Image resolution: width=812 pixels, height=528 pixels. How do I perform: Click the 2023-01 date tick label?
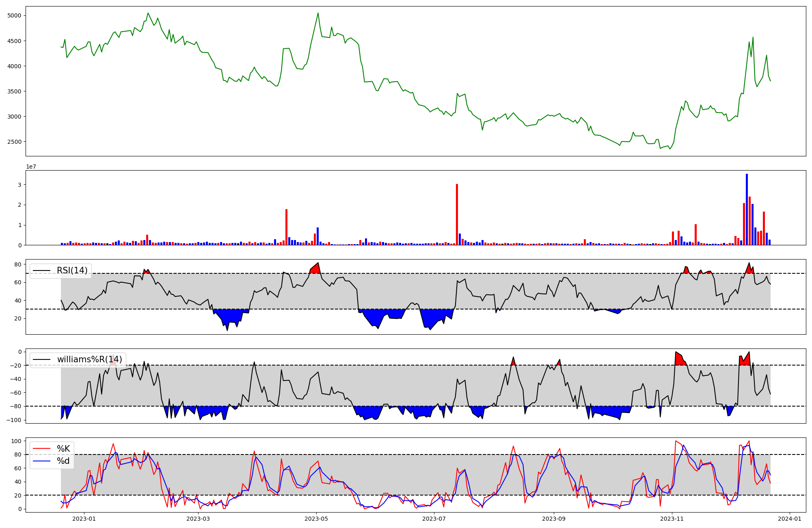tap(84, 519)
